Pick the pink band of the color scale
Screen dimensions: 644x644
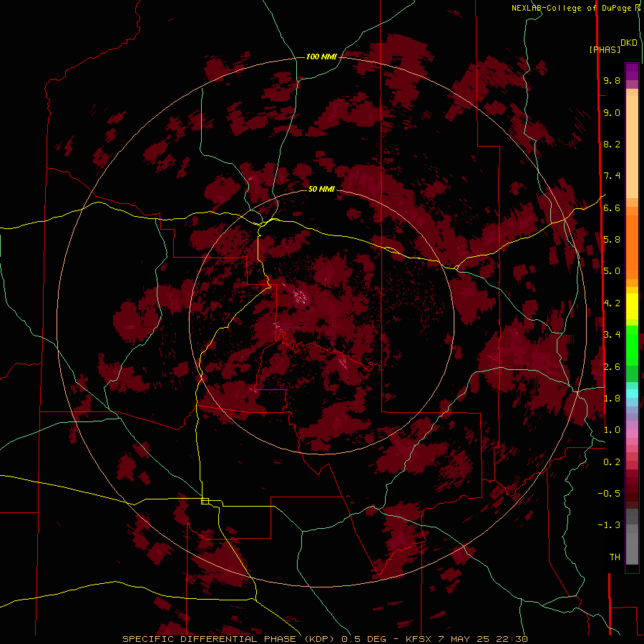(x=632, y=434)
